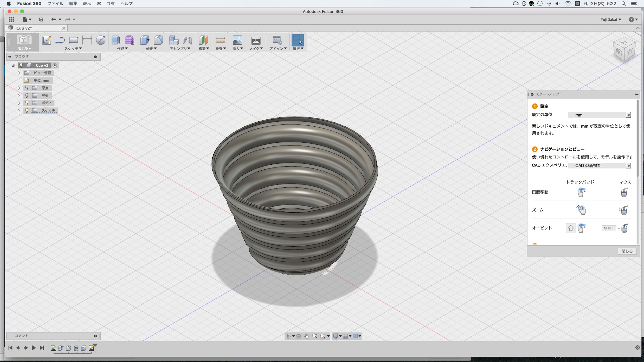The height and width of the screenshot is (362, 644).
Task: Open the ファイル menu in menu bar
Action: pyautogui.click(x=55, y=3)
